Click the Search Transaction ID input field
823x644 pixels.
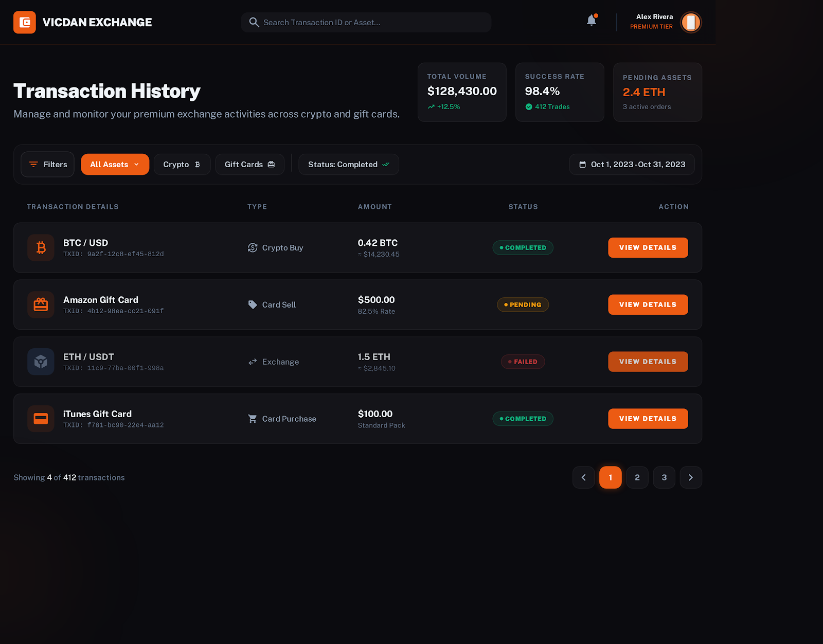[x=373, y=23]
